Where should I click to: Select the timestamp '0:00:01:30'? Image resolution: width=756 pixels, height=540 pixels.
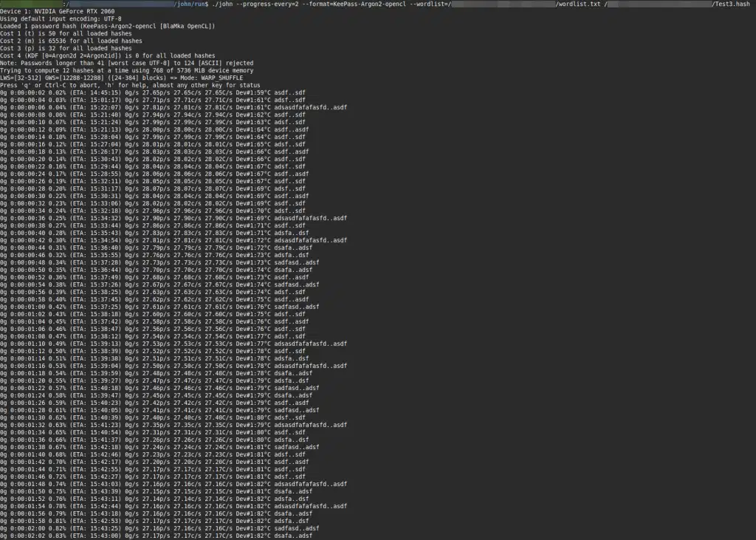point(27,417)
